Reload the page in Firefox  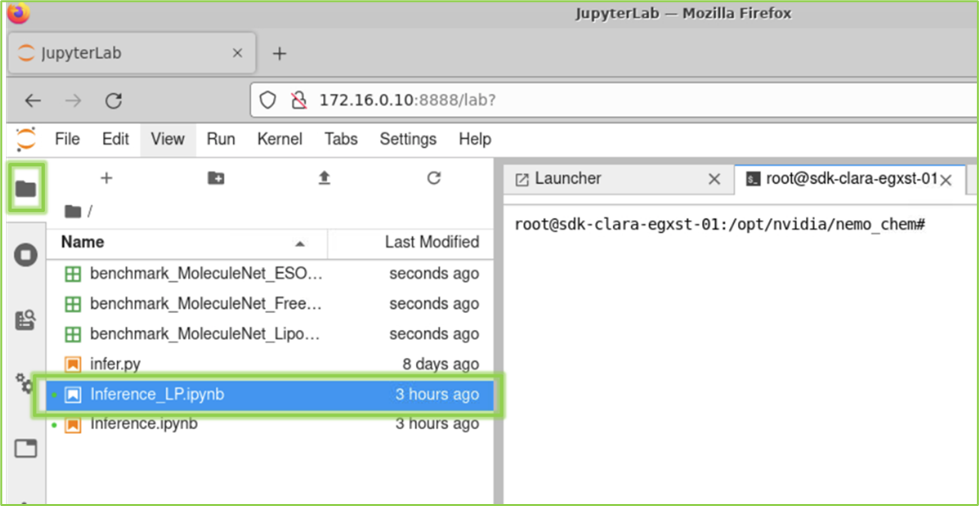[x=114, y=100]
